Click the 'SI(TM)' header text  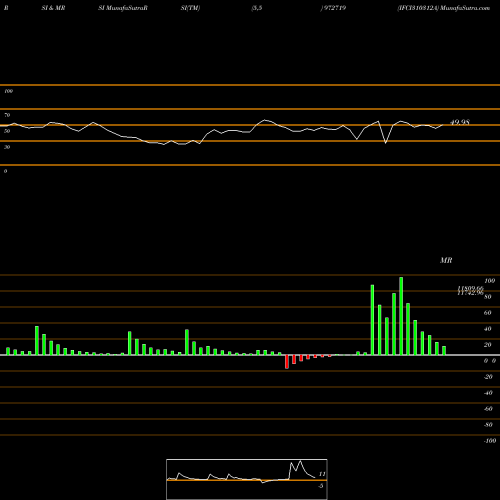(190, 8)
